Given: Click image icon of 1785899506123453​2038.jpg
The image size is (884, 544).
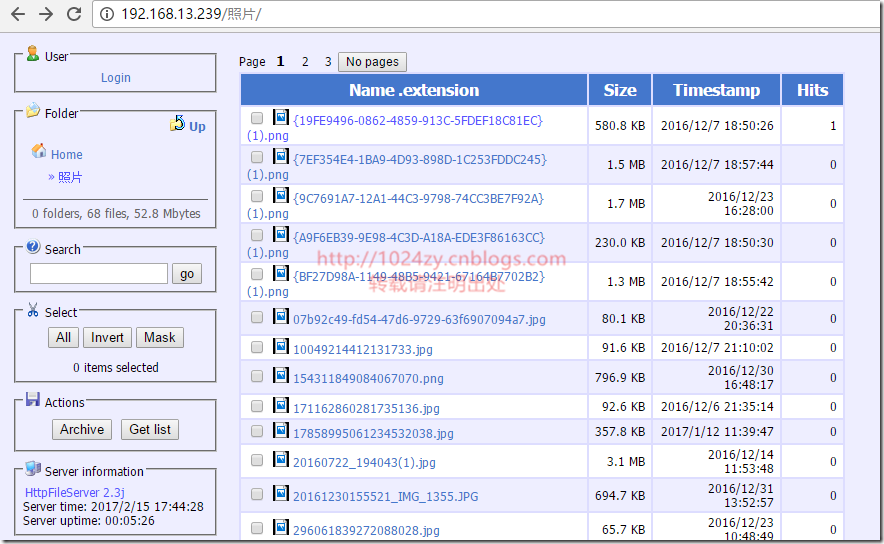Looking at the screenshot, I should click(x=280, y=430).
